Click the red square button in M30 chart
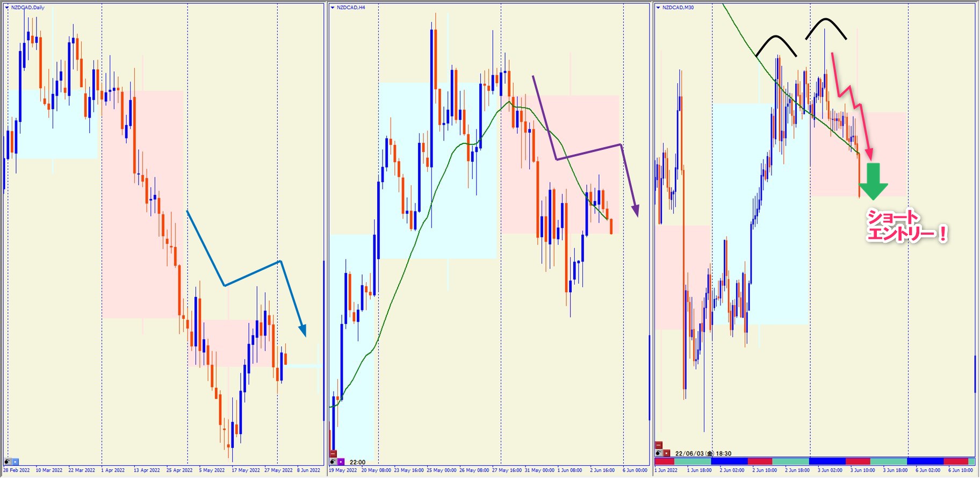Viewport: 980px width, 478px height. [666, 453]
